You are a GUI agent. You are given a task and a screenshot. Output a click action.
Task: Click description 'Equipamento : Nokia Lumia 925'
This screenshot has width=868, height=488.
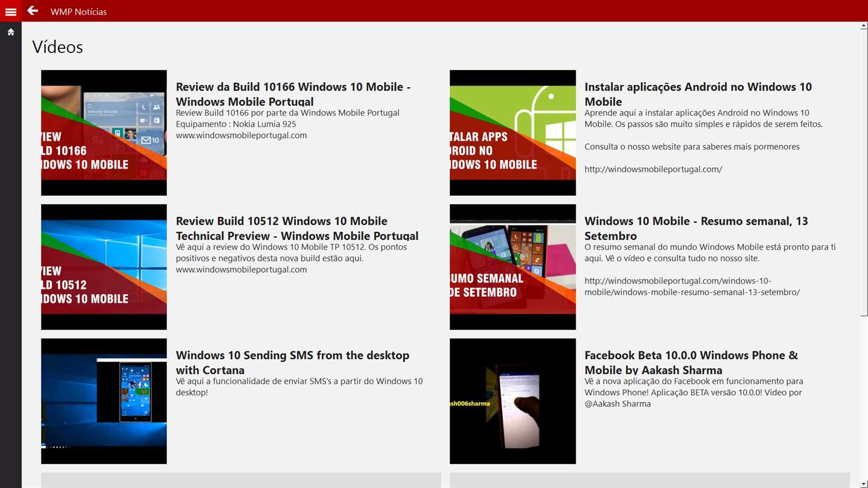[236, 124]
